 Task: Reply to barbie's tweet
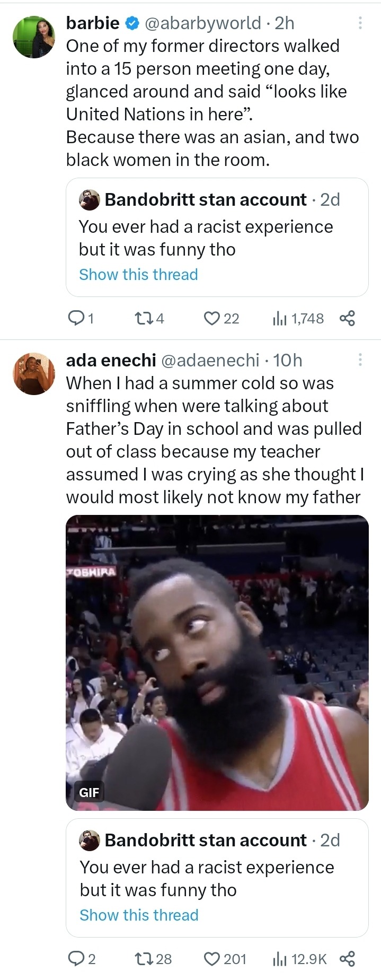(77, 318)
